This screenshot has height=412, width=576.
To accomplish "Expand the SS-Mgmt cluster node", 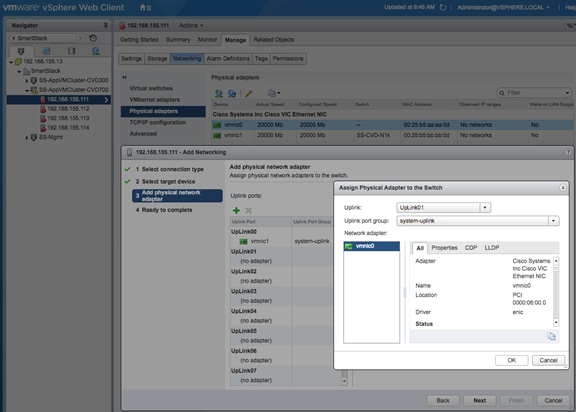I will click(27, 138).
